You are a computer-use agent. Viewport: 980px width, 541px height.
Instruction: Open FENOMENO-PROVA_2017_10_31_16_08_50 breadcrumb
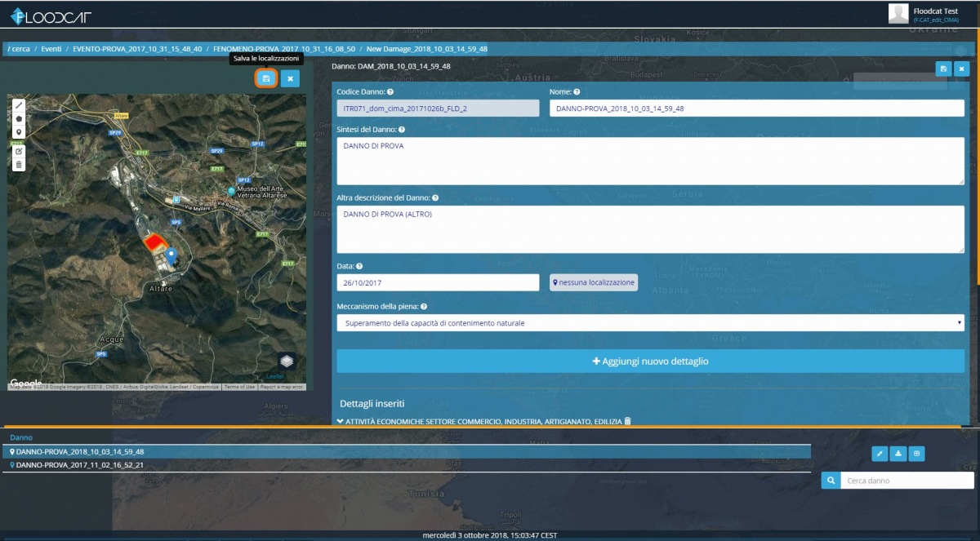pos(285,49)
